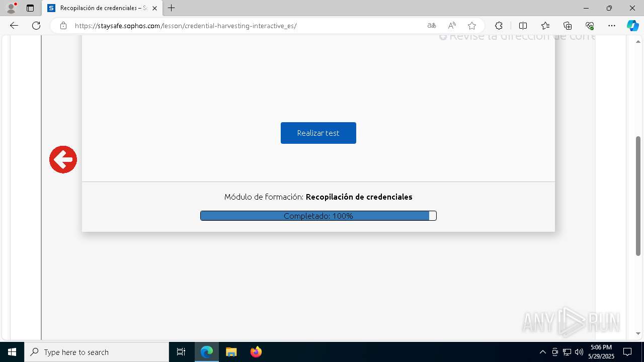Open the clock showing 5:06 PM

coord(601,352)
